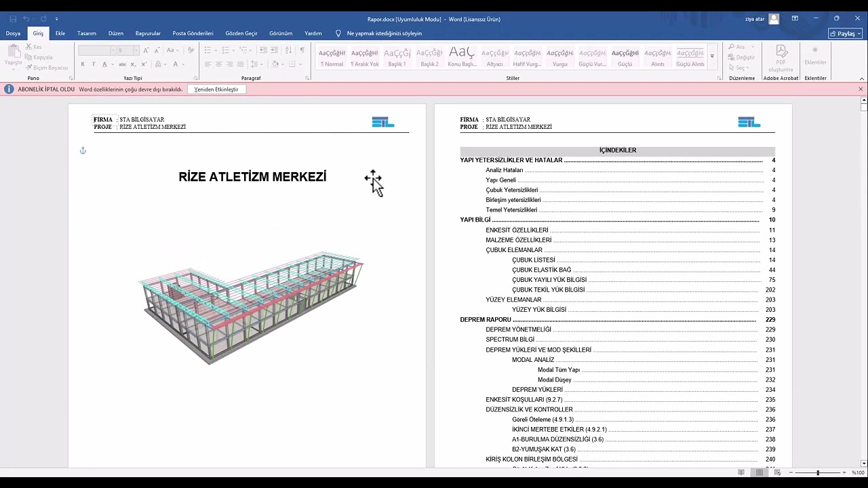Image resolution: width=868 pixels, height=488 pixels.
Task: Toggle italic (T) formatting
Action: 94,64
